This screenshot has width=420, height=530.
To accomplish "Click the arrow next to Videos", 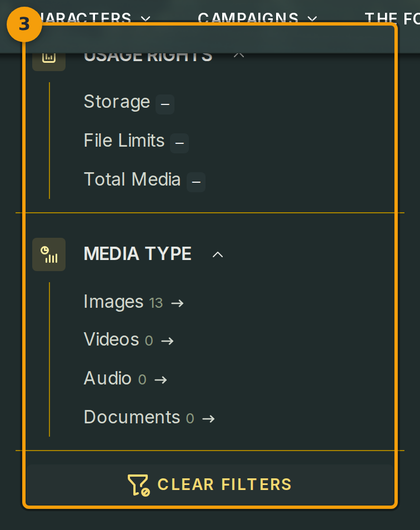I will [x=168, y=341].
